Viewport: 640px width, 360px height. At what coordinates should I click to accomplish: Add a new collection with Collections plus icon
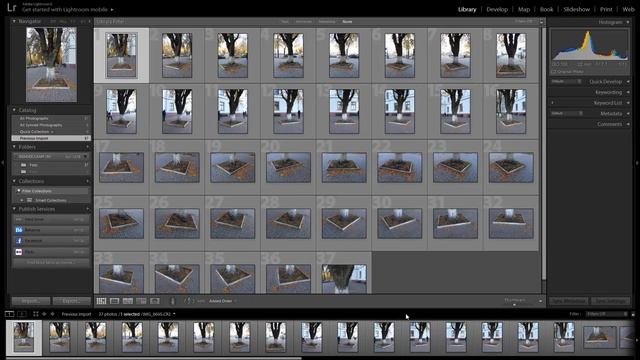(x=87, y=181)
